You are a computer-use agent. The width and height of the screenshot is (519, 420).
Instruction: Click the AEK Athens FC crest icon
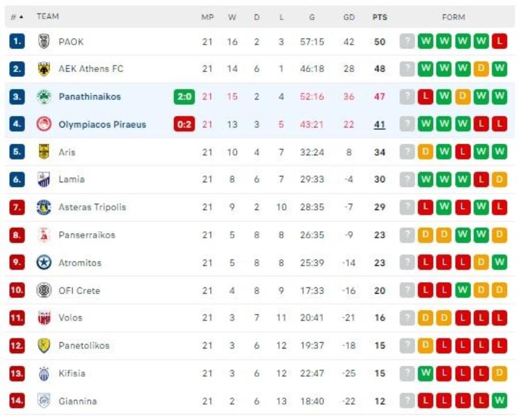[44, 69]
